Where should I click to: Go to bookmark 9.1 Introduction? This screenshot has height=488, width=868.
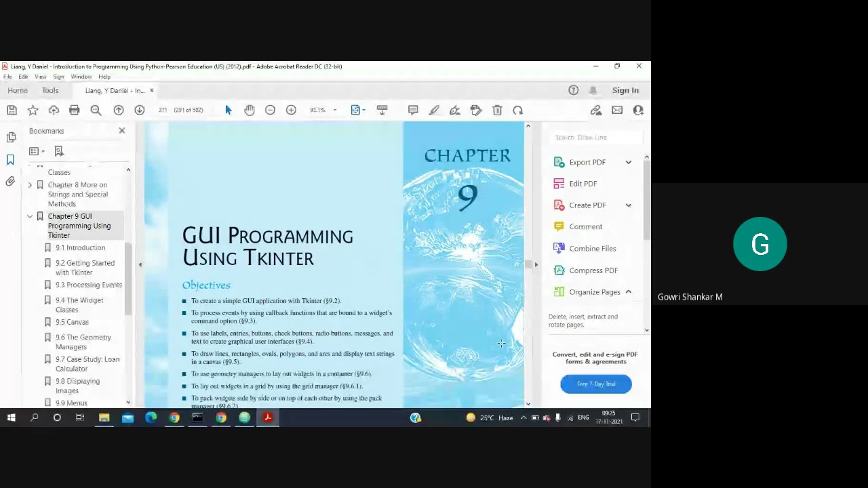pyautogui.click(x=80, y=248)
